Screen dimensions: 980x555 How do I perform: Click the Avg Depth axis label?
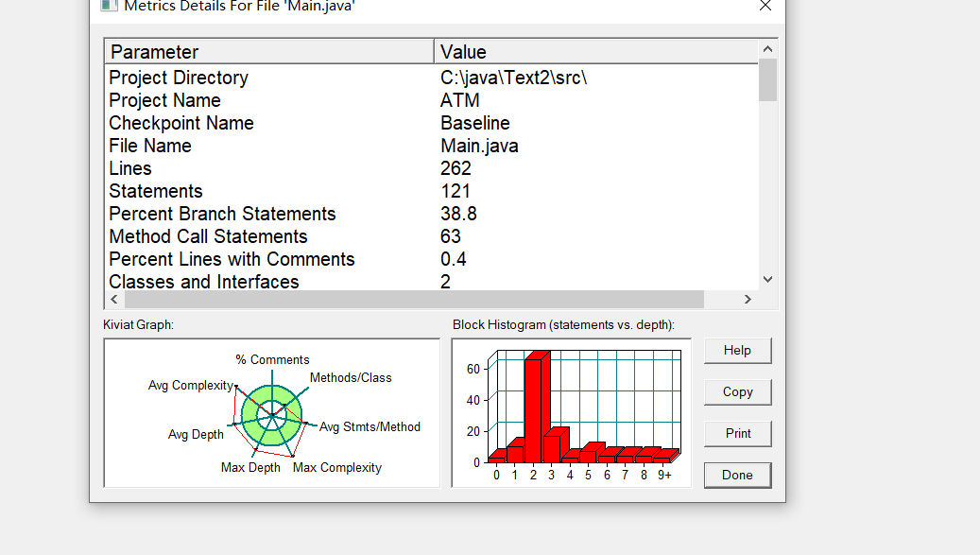point(196,434)
